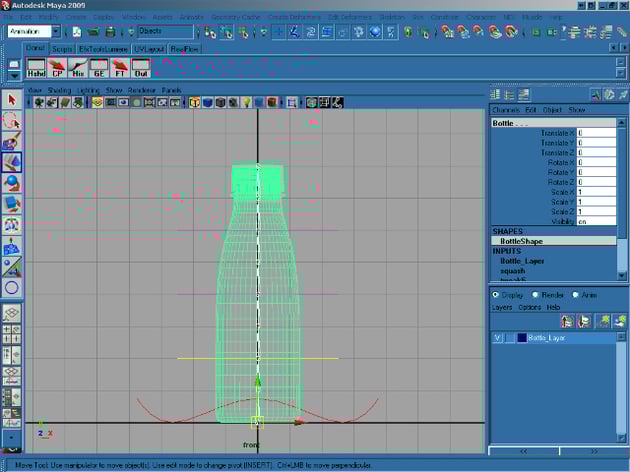The width and height of the screenshot is (630, 472).
Task: Choose the Rotate tool sphere icon
Action: pos(12,183)
